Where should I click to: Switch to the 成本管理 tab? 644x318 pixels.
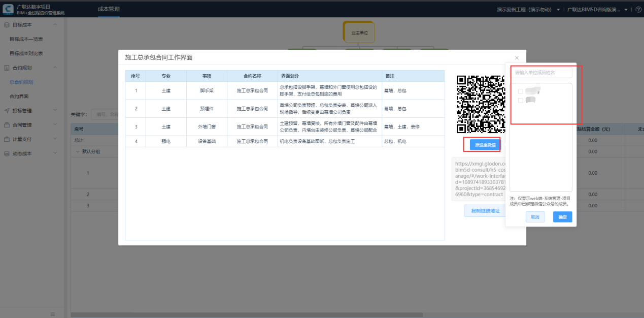coord(109,9)
